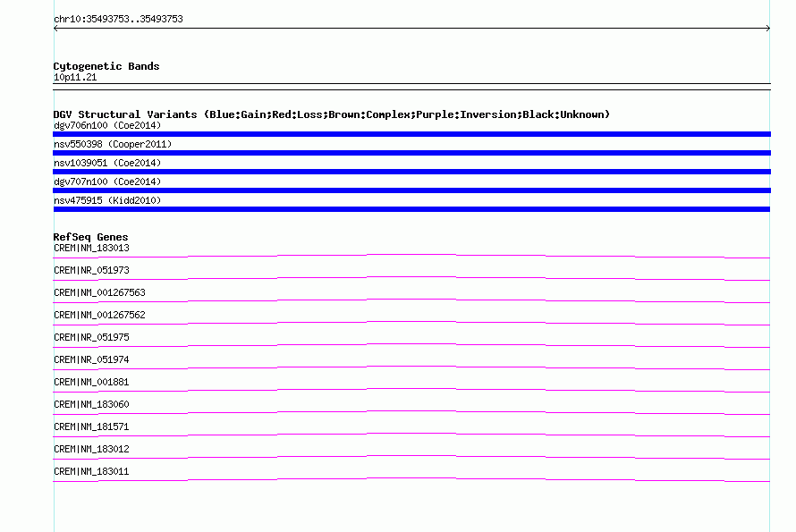Open the CREM|NR_051975 transcript label
The height and width of the screenshot is (532, 796).
91,338
